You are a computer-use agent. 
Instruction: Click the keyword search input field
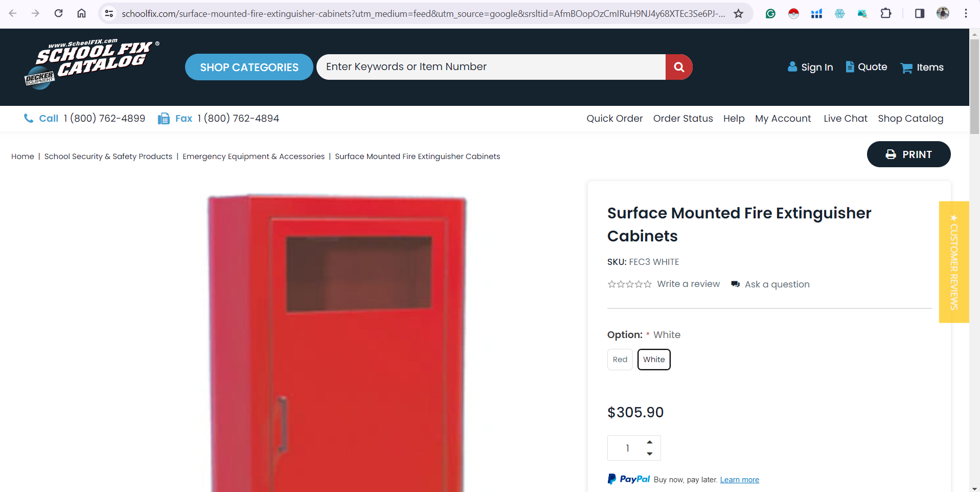pyautogui.click(x=491, y=67)
